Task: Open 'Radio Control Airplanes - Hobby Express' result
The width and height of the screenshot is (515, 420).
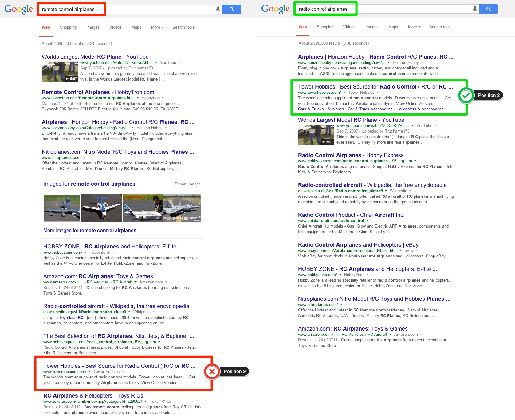Action: point(351,155)
